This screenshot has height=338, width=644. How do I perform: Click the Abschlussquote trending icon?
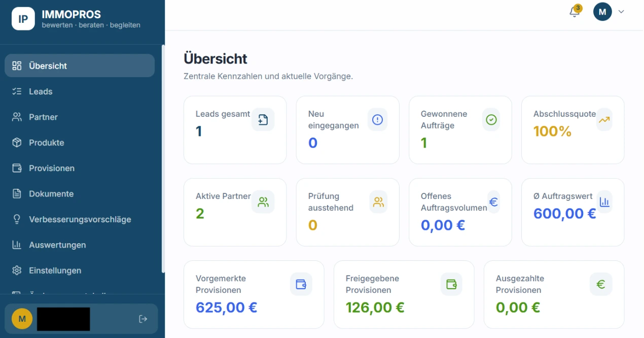click(x=604, y=120)
